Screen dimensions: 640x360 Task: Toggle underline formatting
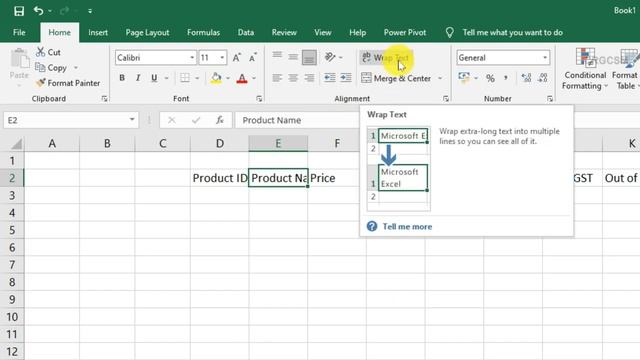[154, 78]
